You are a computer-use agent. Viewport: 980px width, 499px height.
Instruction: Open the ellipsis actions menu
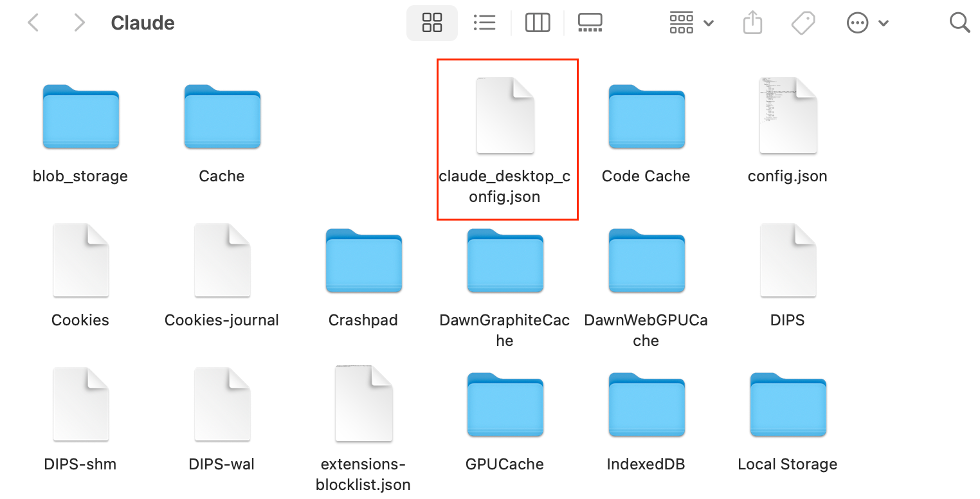click(x=867, y=23)
